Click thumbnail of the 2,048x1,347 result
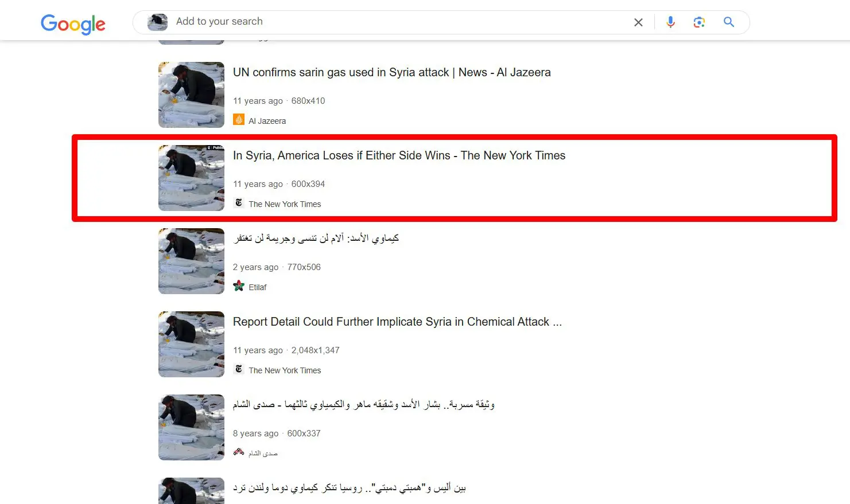The width and height of the screenshot is (850, 504). click(191, 344)
